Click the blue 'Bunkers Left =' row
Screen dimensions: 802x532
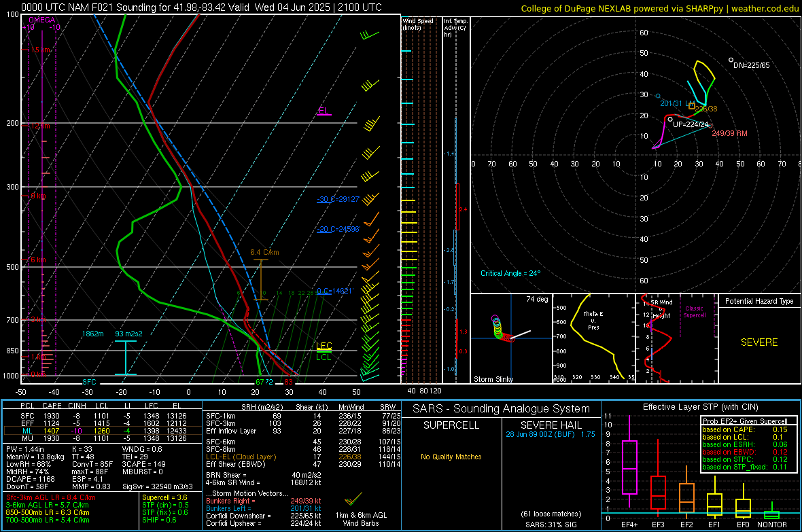pos(264,508)
